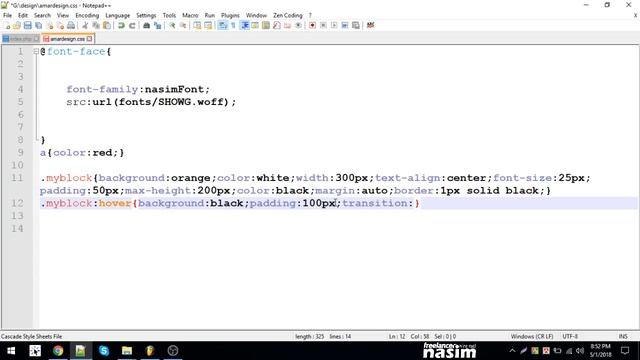This screenshot has width=640, height=360.
Task: Redo the edit via toolbar
Action: [x=132, y=25]
